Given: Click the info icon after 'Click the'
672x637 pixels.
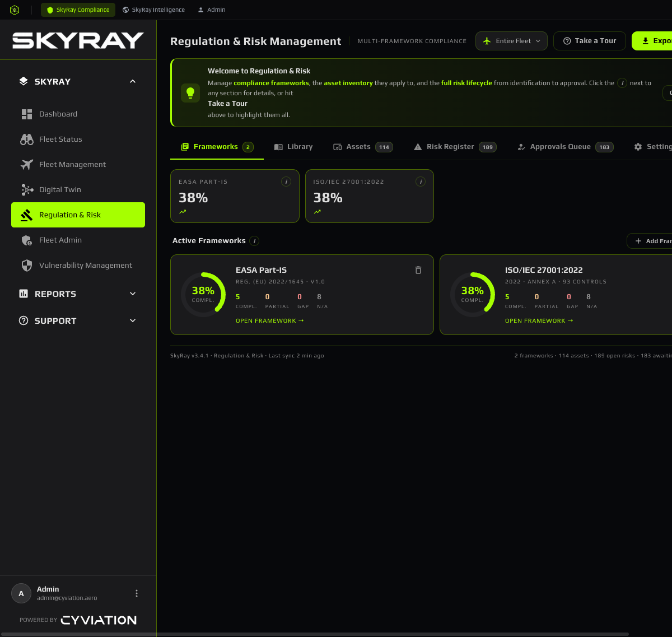Looking at the screenshot, I should tap(622, 83).
